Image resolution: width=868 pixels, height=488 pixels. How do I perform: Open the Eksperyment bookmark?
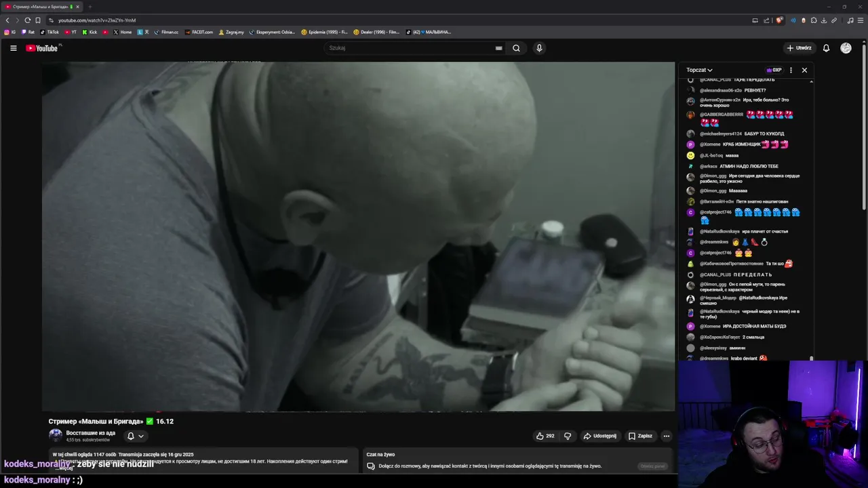click(x=272, y=32)
